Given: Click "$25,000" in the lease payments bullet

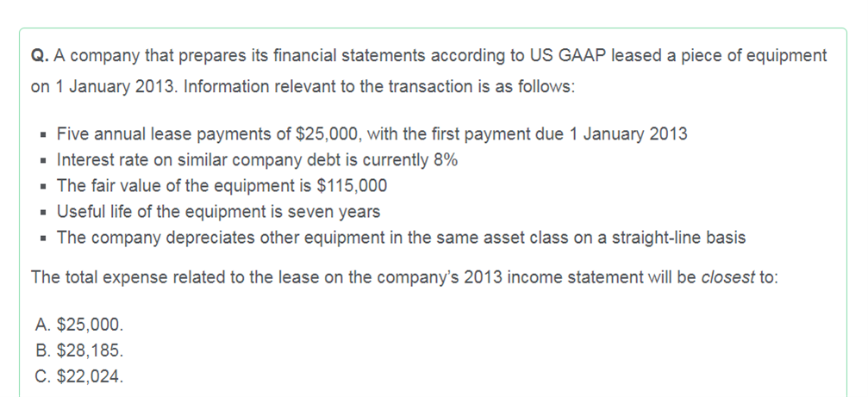Looking at the screenshot, I should tap(328, 134).
